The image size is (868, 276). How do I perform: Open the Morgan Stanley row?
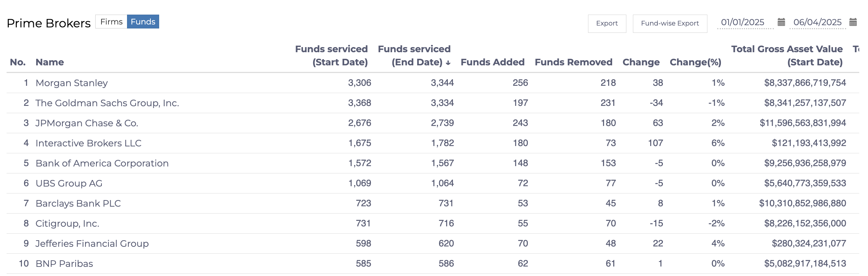(x=72, y=83)
